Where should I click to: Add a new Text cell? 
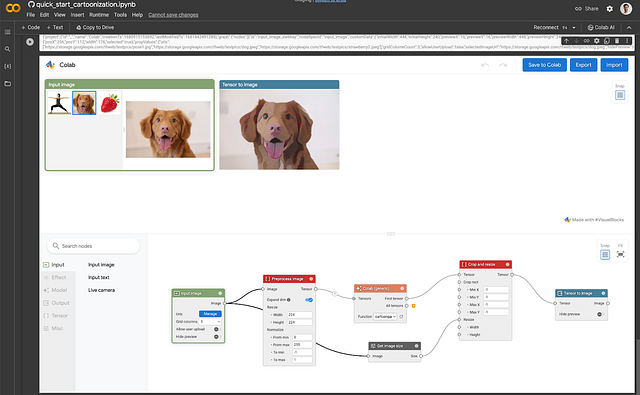point(55,28)
